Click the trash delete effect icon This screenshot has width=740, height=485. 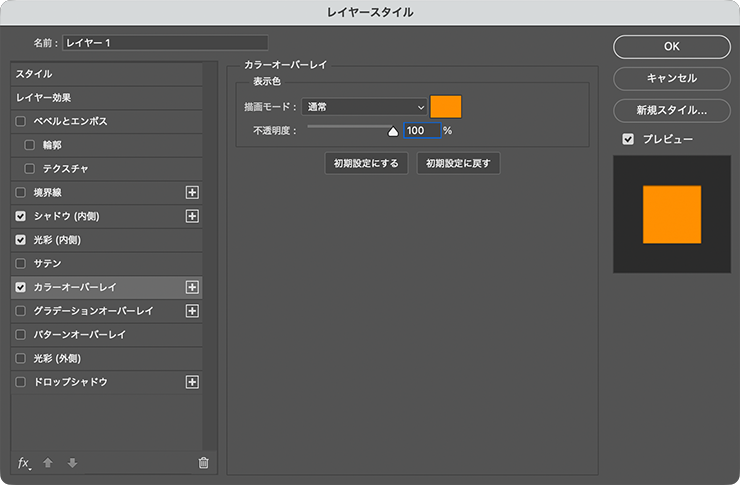pos(203,463)
